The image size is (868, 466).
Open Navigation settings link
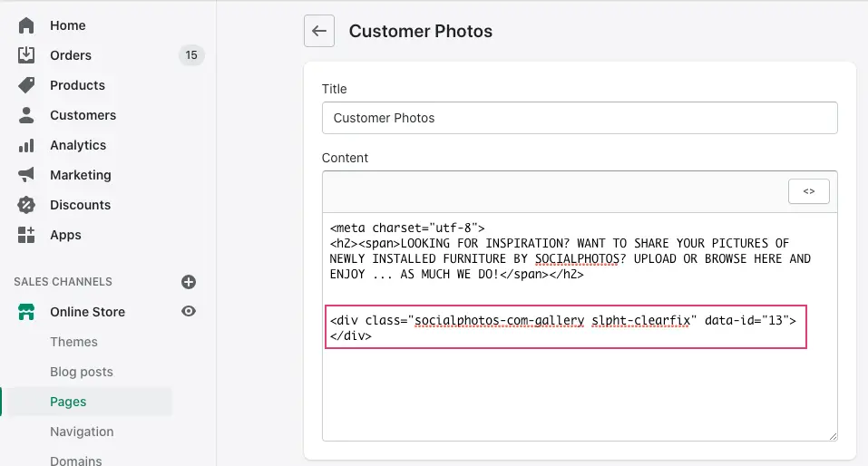coord(82,432)
